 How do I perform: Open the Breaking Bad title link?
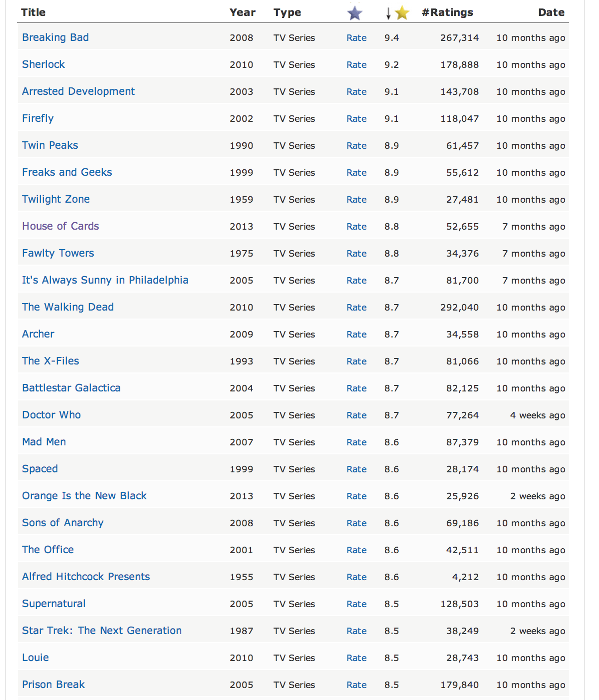coord(55,37)
